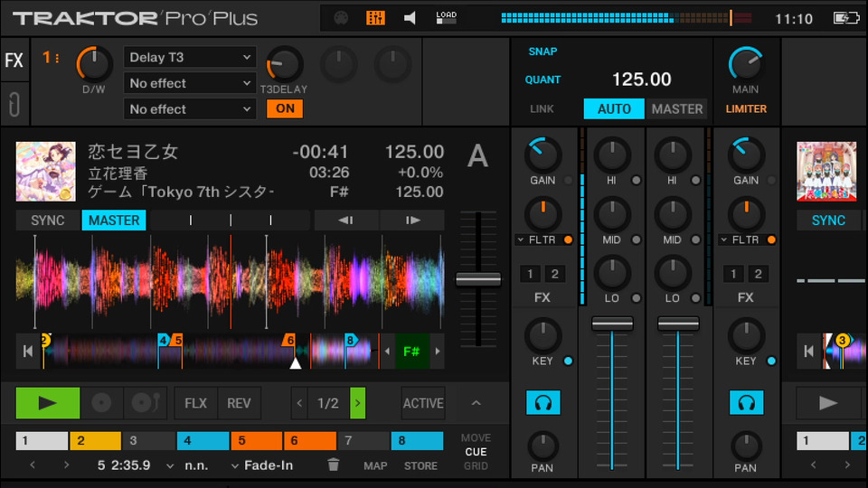868x488 pixels.
Task: Delete the selected cue with the trash icon
Action: (x=334, y=465)
